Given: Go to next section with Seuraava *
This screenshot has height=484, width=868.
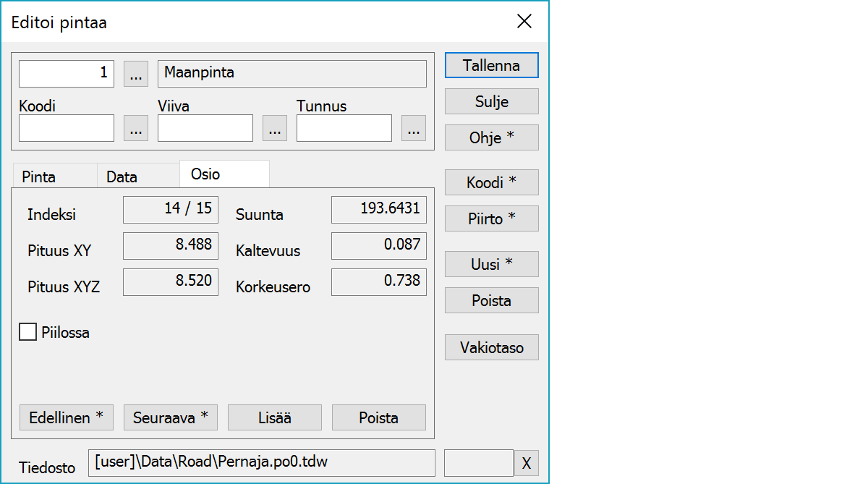Looking at the screenshot, I should click(170, 417).
